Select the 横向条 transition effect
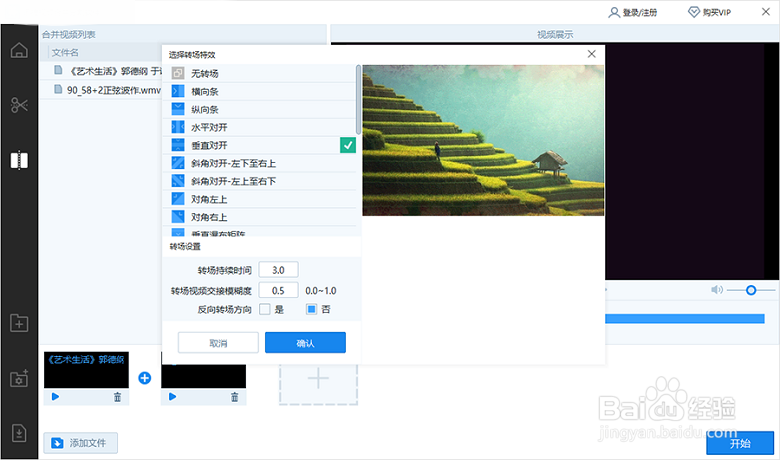The image size is (780, 460). click(x=259, y=92)
